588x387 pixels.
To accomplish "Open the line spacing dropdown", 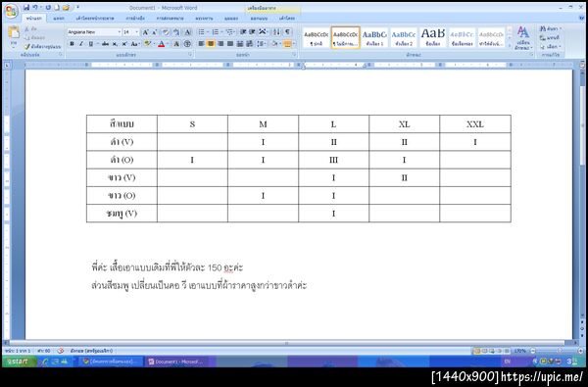I will 262,44.
